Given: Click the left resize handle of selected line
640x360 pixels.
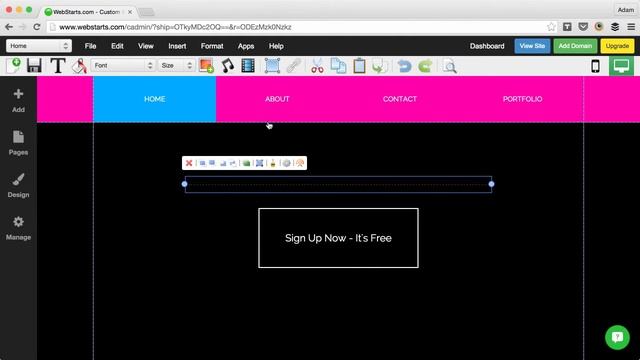Looking at the screenshot, I should (184, 184).
